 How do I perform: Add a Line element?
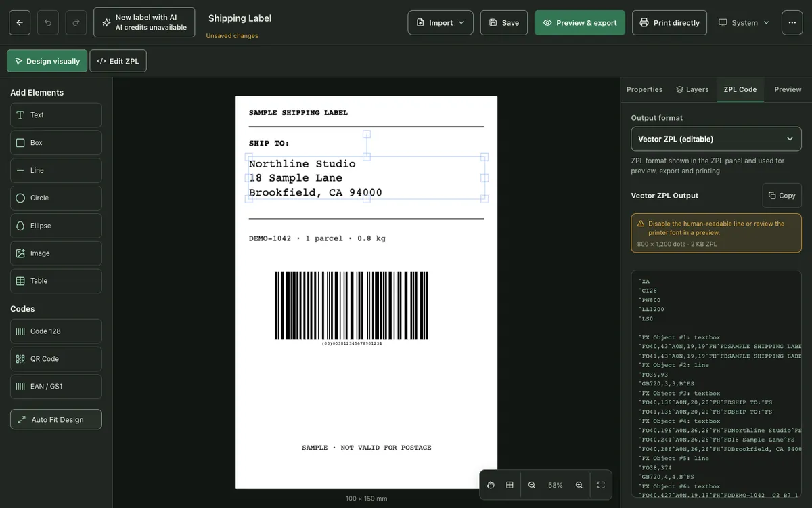[x=56, y=171]
